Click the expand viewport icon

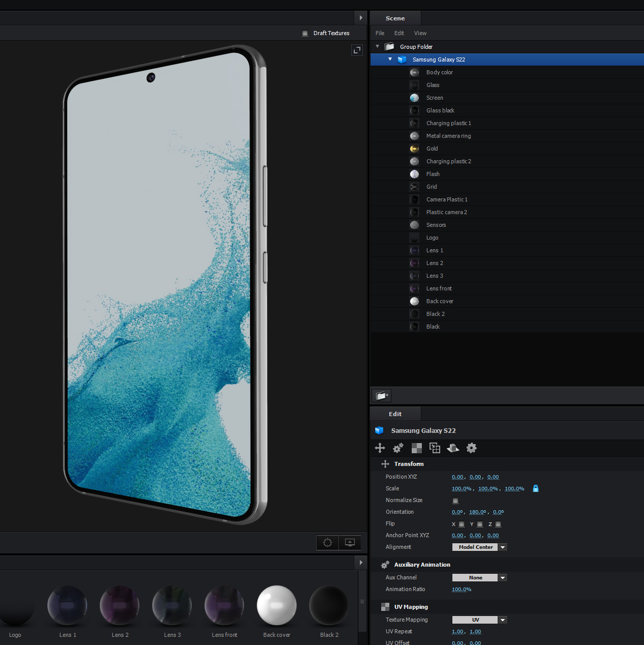click(357, 50)
